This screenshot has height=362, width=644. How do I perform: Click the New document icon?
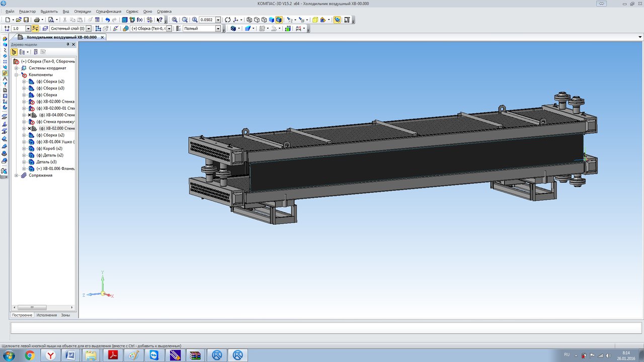8,20
